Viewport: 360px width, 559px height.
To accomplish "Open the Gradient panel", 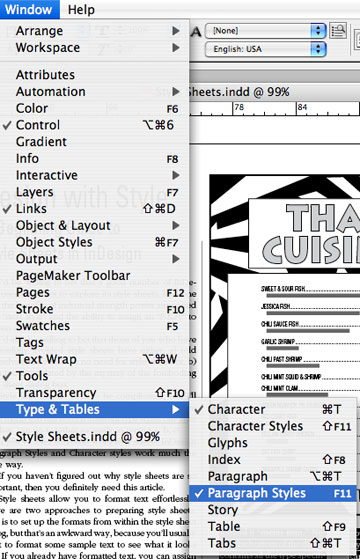I will click(x=94, y=142).
